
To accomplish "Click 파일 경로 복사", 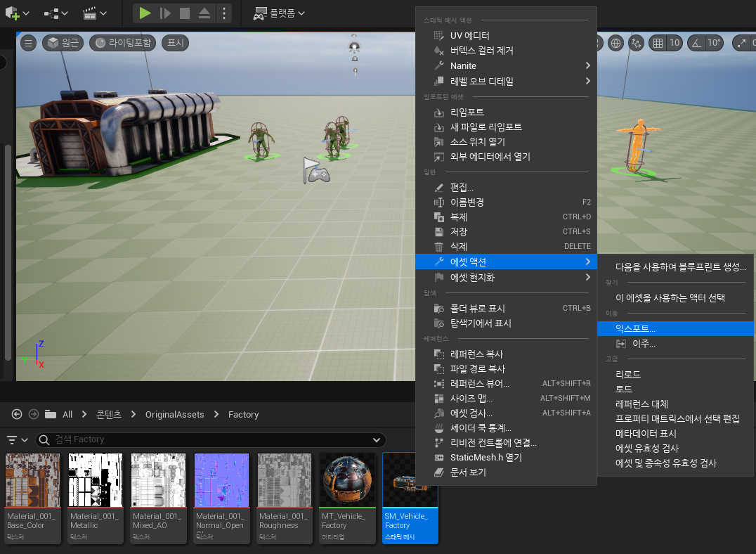I will [x=507, y=368].
